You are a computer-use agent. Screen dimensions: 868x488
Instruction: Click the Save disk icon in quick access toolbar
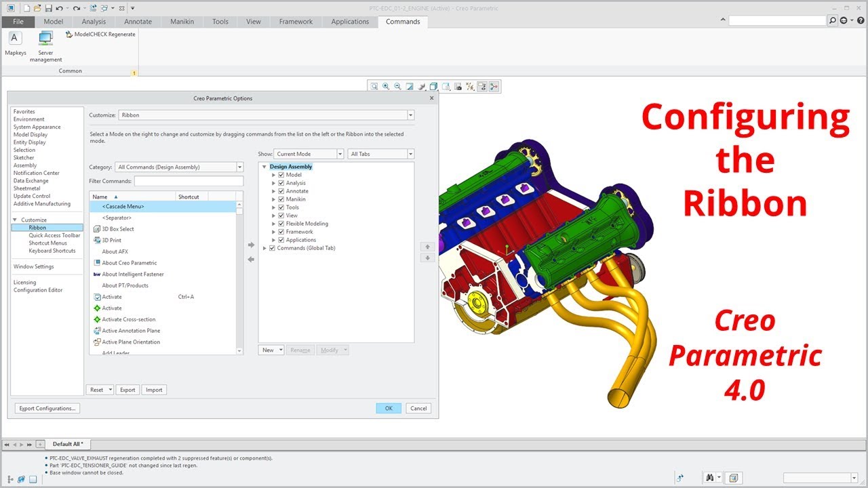[48, 8]
